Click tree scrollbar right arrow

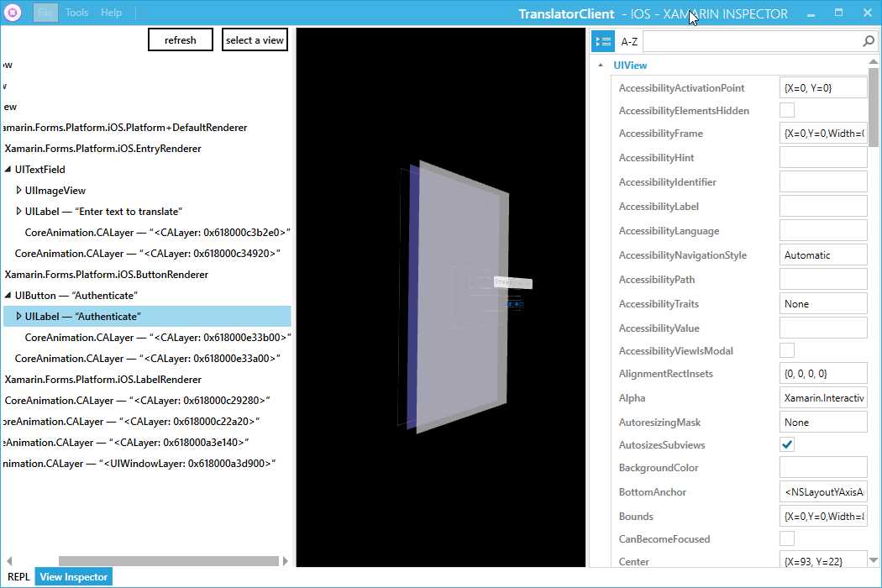(x=286, y=561)
